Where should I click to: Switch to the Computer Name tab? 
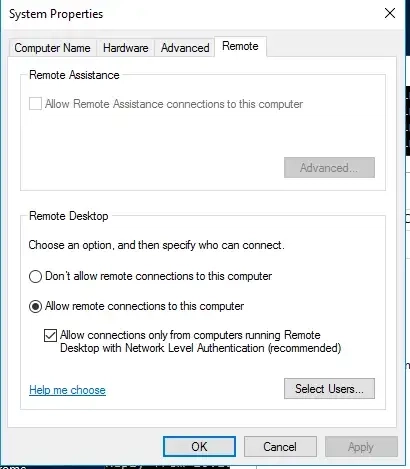pyautogui.click(x=52, y=48)
